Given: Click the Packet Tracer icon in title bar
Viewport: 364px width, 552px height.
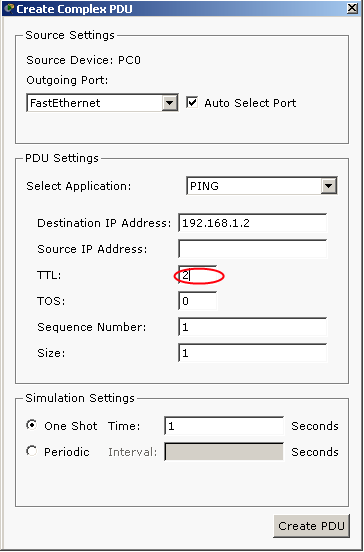Looking at the screenshot, I should coord(9,8).
